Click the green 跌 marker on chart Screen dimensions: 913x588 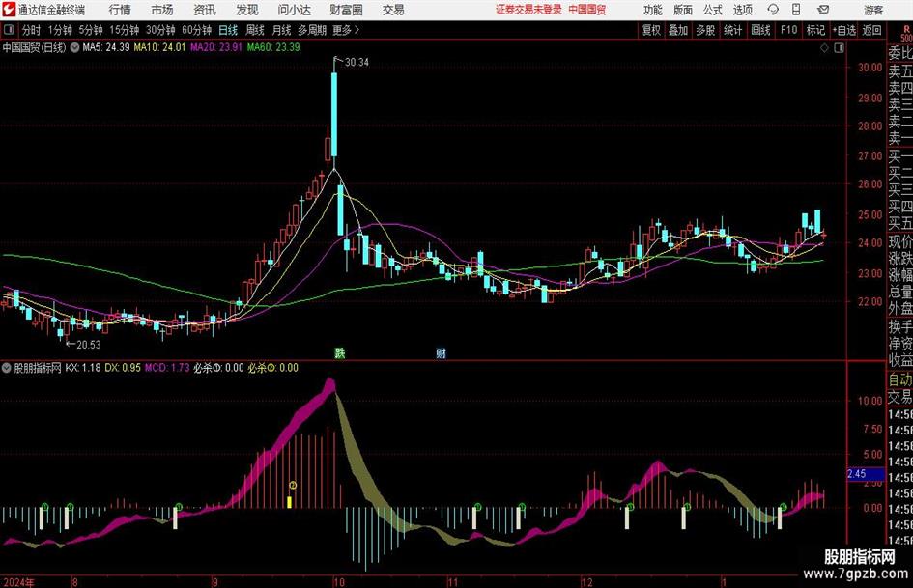click(340, 352)
